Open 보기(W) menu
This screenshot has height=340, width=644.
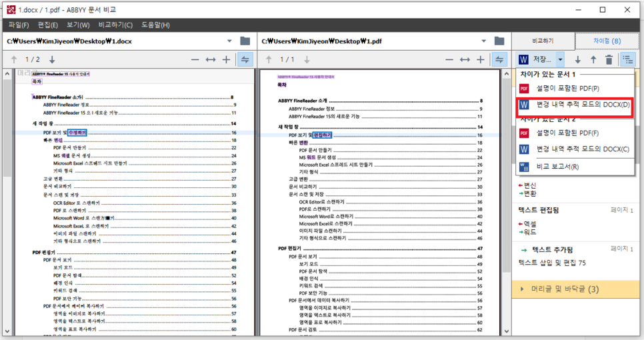78,25
